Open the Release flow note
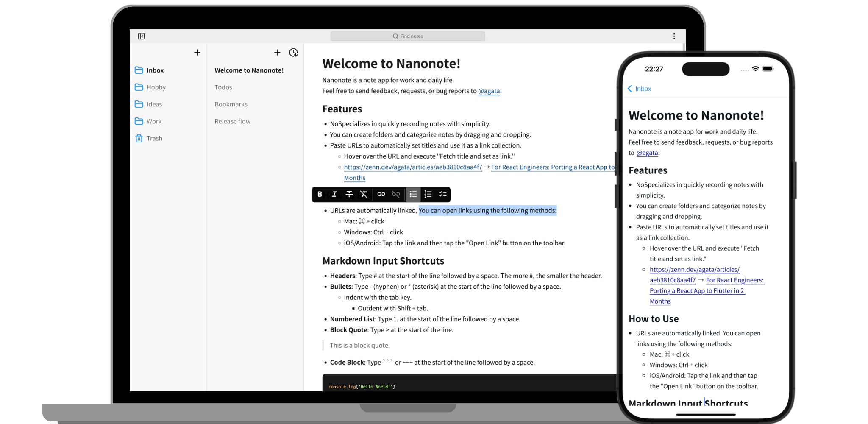This screenshot has width=868, height=424. [232, 121]
